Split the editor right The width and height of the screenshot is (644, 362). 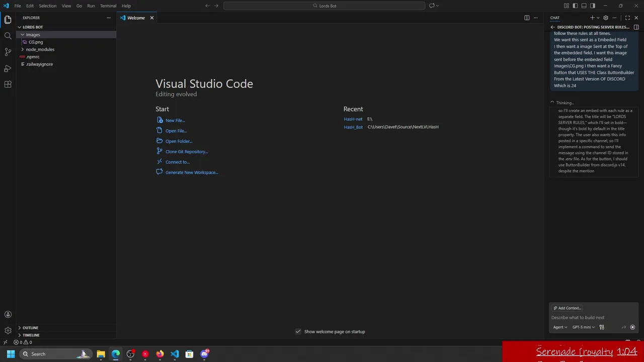click(x=527, y=18)
